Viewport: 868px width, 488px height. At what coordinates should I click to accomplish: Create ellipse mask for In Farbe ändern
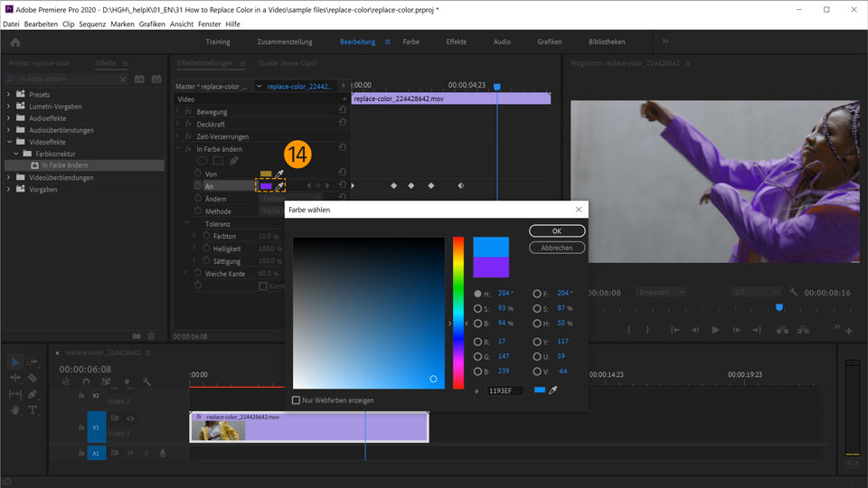click(202, 161)
